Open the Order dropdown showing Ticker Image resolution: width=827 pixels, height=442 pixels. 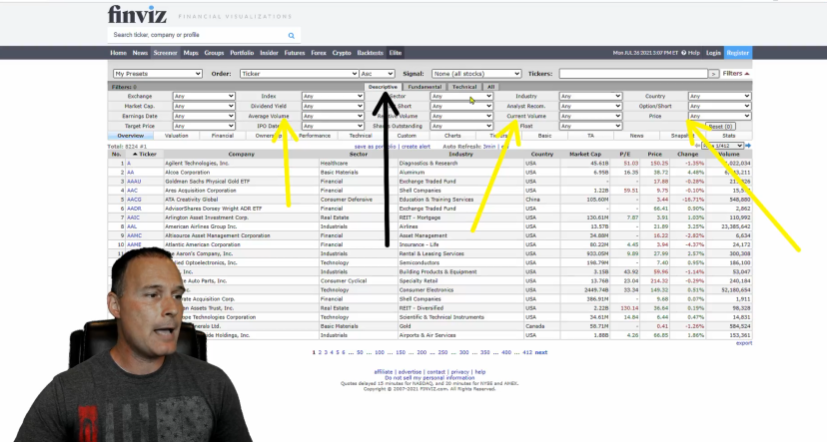pyautogui.click(x=299, y=74)
